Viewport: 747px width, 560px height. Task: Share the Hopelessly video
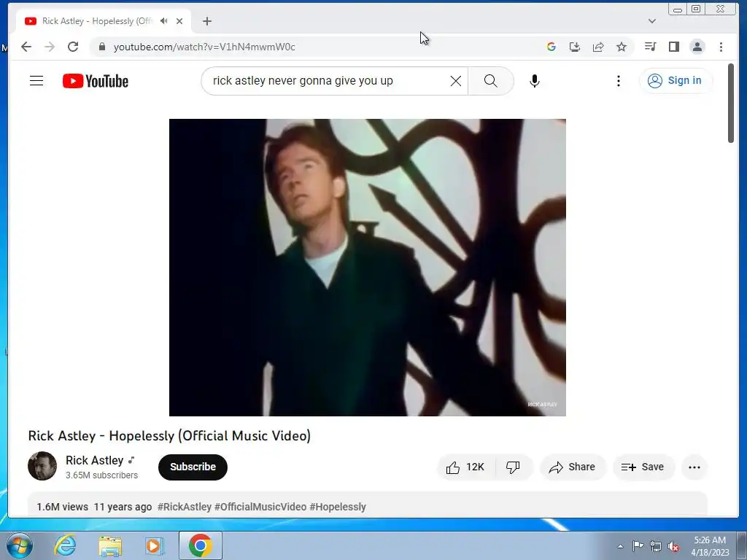572,467
